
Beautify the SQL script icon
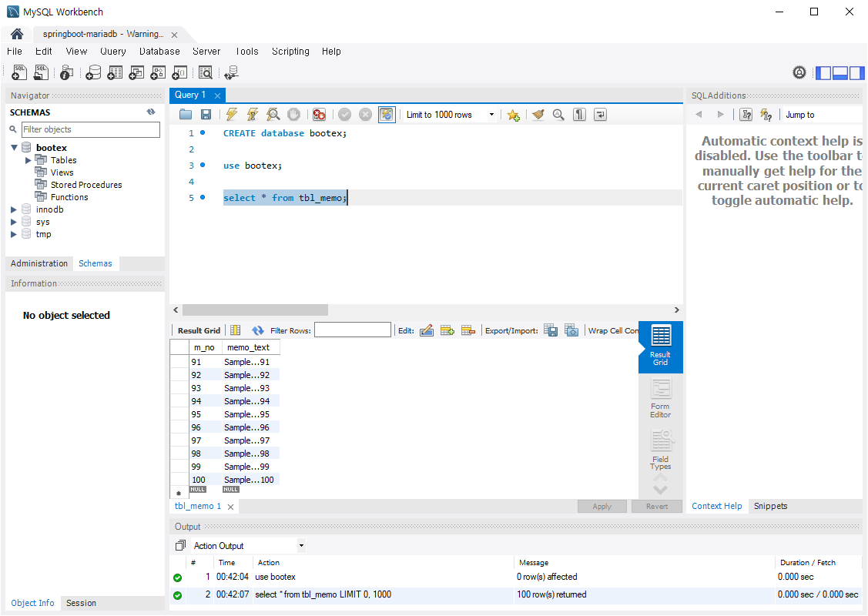[538, 115]
